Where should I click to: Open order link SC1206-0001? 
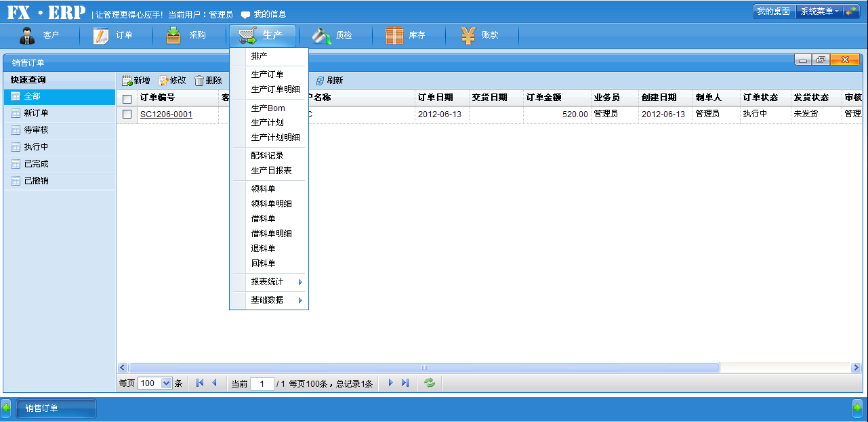tap(166, 114)
